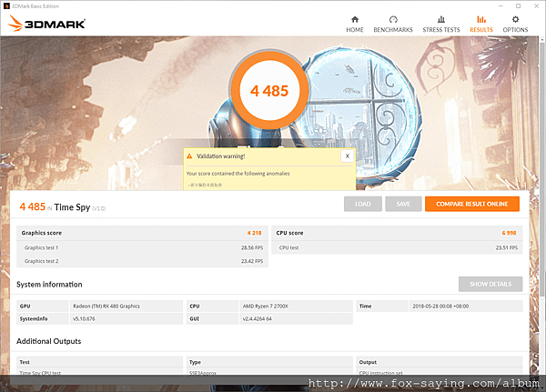
Task: Click the AMD Ryzen 7 2700X value
Action: (266, 306)
